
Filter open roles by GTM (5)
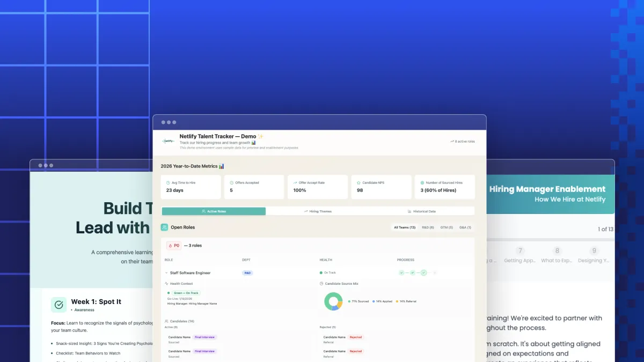(447, 227)
